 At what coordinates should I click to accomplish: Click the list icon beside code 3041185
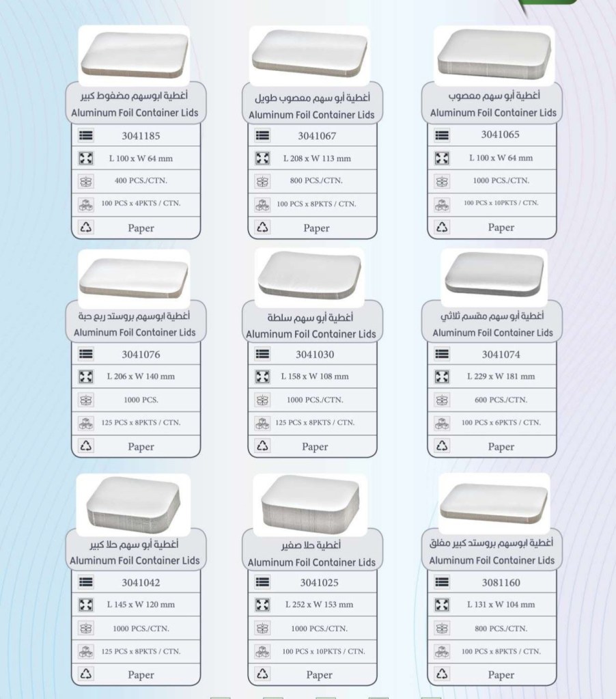pos(86,136)
